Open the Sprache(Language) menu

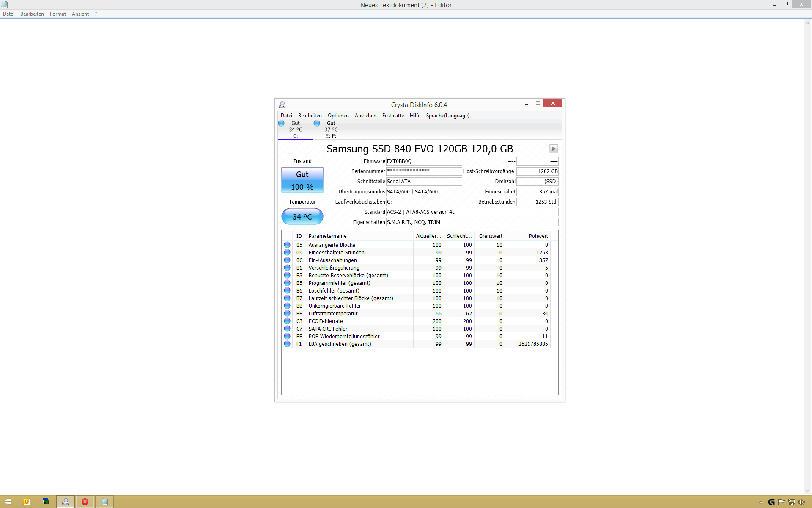pyautogui.click(x=447, y=116)
